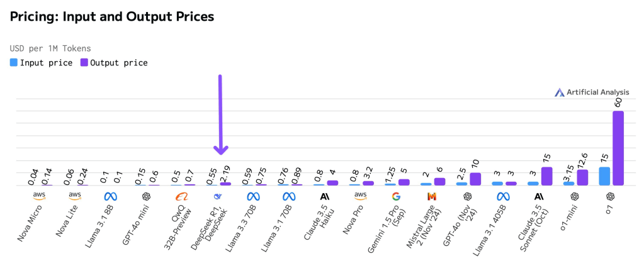Click the Alibaba logo for QwQ 32B-Preview
644x268 pixels.
tap(182, 196)
